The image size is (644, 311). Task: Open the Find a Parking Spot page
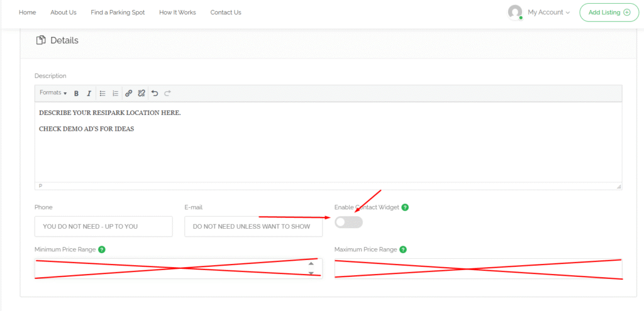118,13
